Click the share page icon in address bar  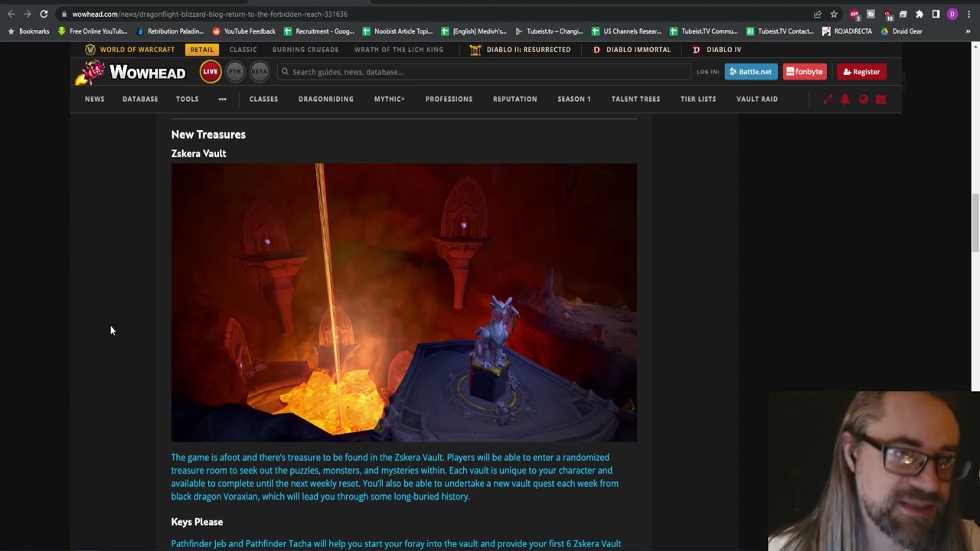click(818, 14)
